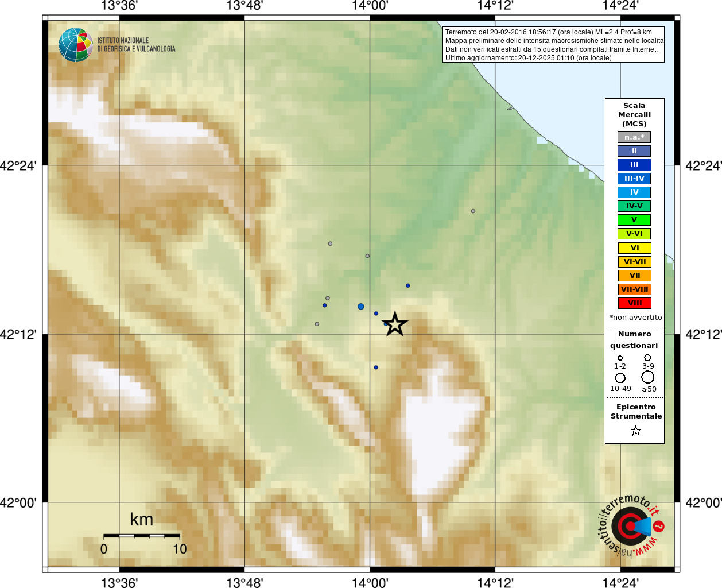
Task: Click the III-IV legend swatch
Action: [x=634, y=179]
